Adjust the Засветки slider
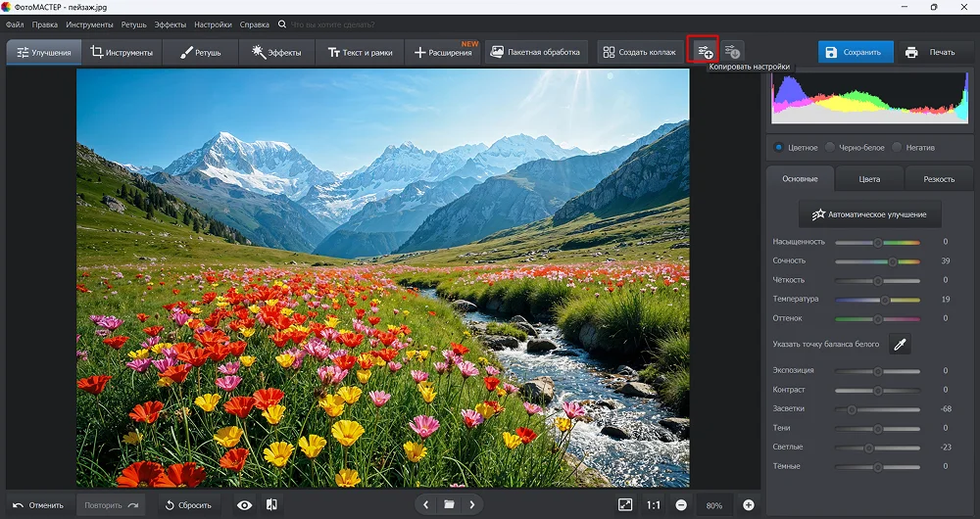980x519 pixels. 877,409
